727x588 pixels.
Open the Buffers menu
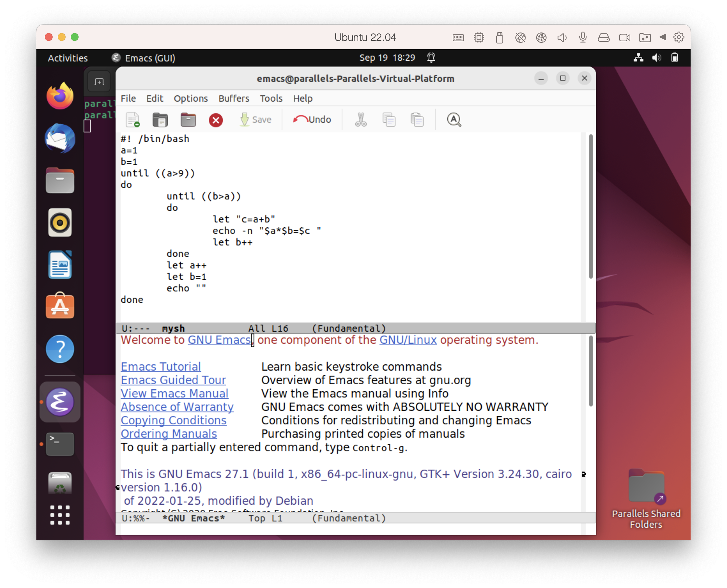coord(234,98)
